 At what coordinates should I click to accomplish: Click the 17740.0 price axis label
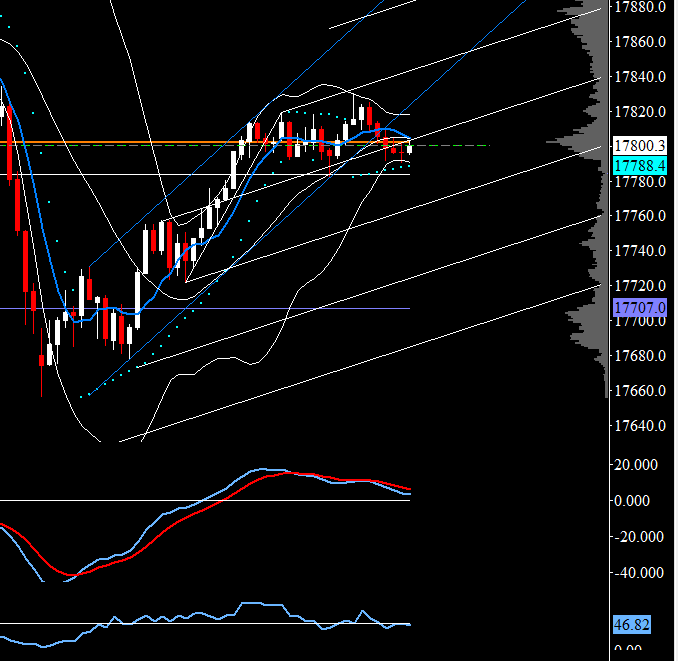640,251
